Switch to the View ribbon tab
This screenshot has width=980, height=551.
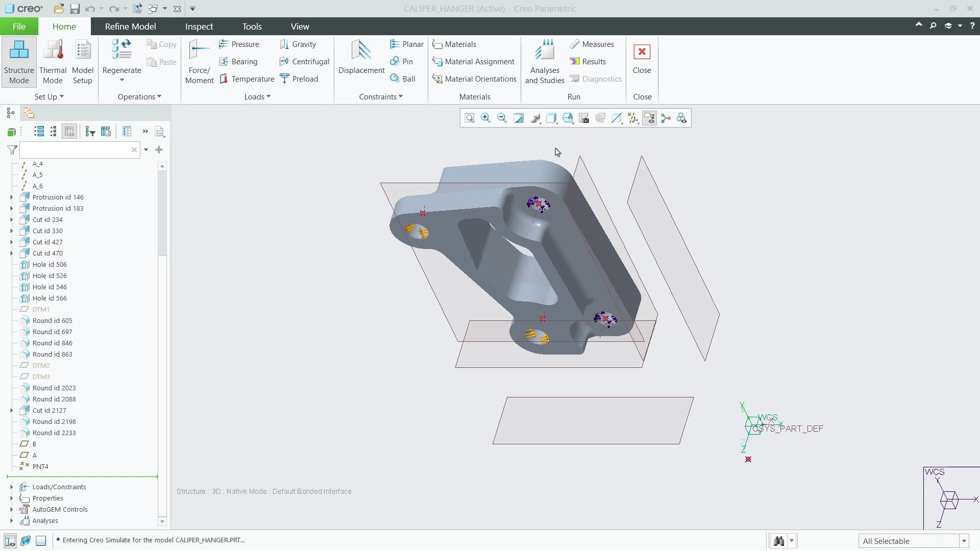[300, 27]
